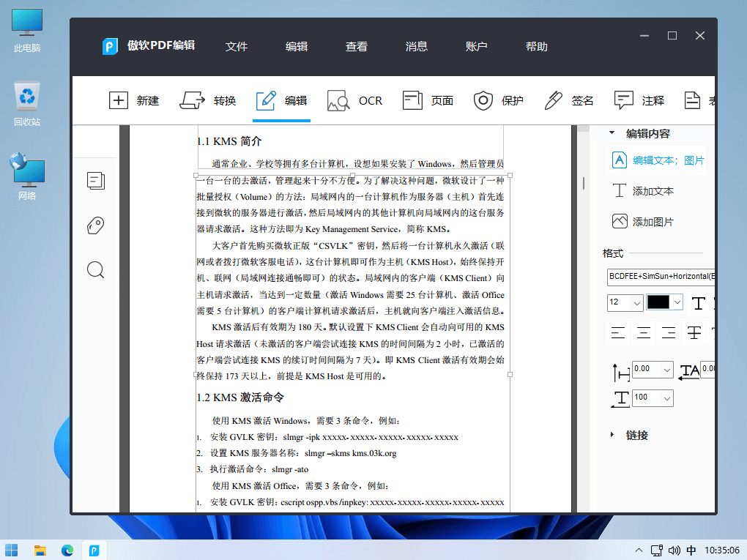Click the black font color swatch
Viewport: 747px width, 560px height.
[658, 302]
